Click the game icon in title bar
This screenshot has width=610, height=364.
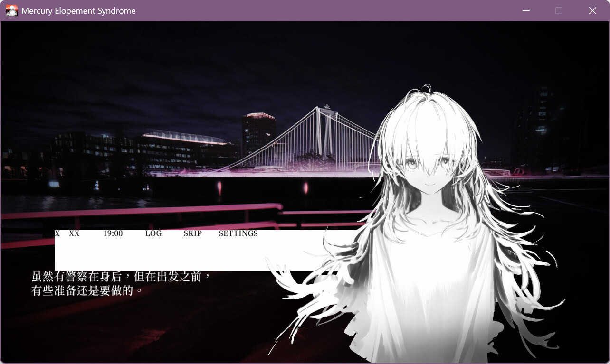12,10
